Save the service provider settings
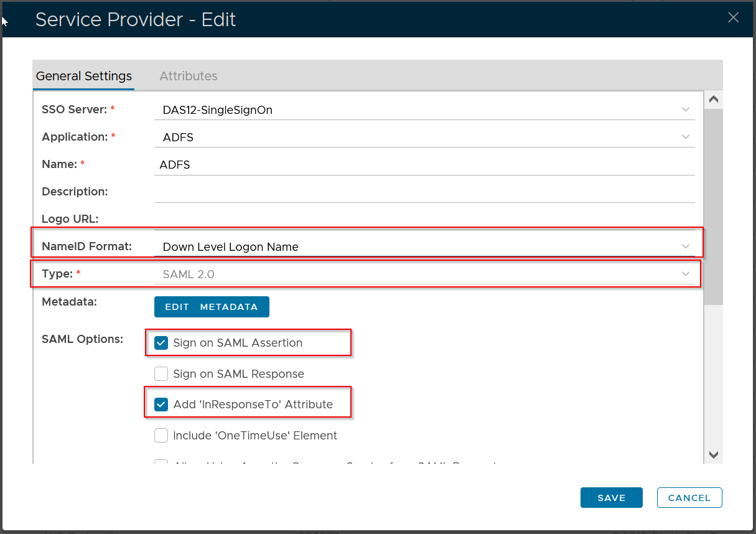Viewport: 756px width, 534px height. click(x=611, y=498)
